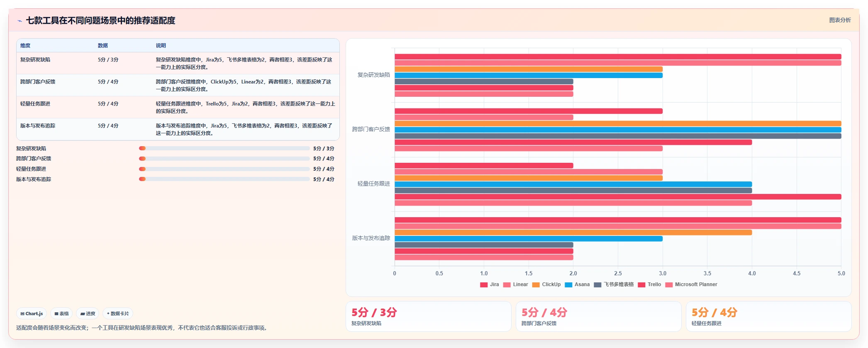Click the 轻量任务跟进 progress bar
868x348 pixels.
[x=224, y=169]
